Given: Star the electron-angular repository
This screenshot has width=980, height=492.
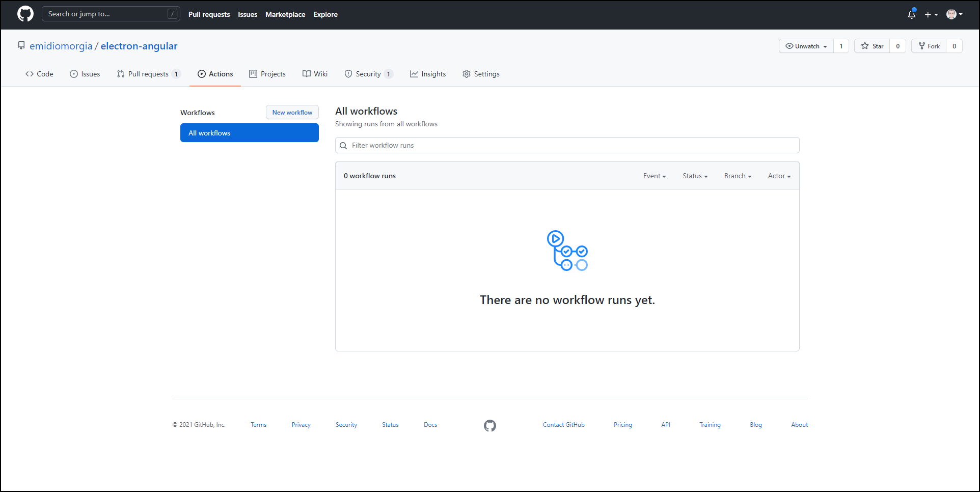Looking at the screenshot, I should click(x=873, y=46).
